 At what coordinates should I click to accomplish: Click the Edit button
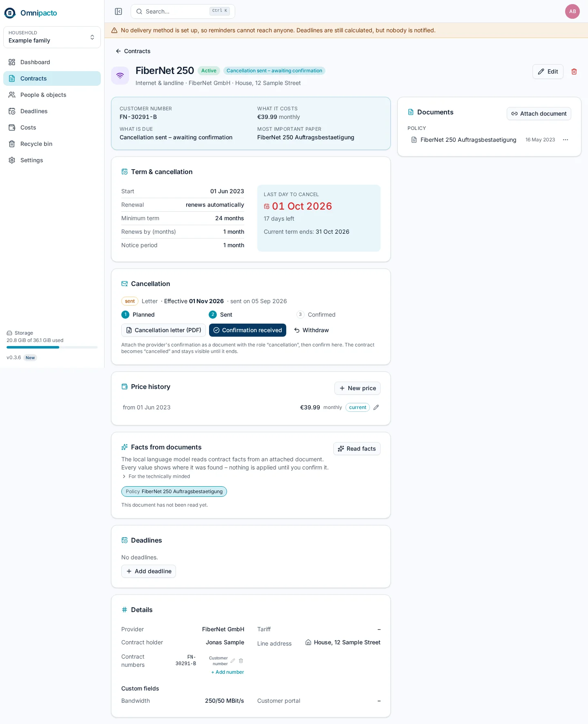coord(548,72)
